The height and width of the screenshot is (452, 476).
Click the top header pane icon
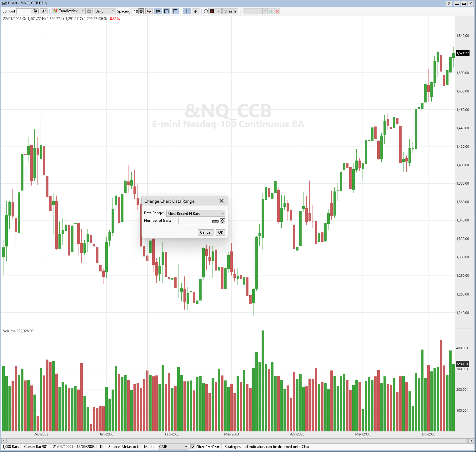[x=175, y=11]
